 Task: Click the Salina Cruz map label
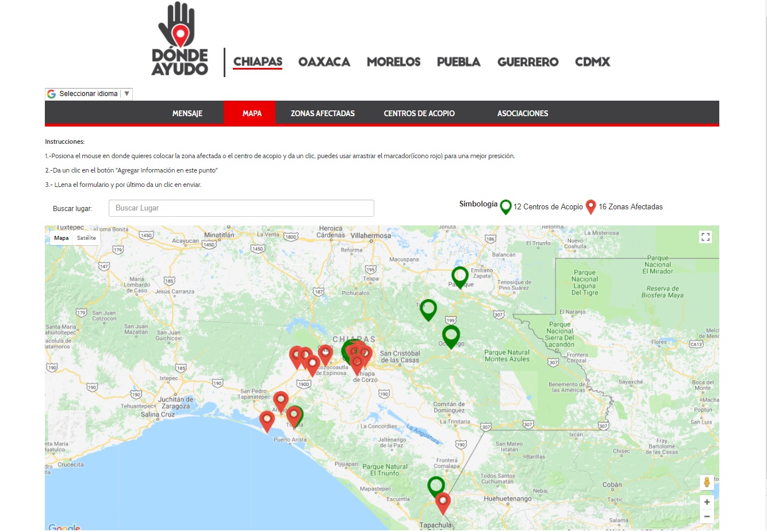tap(158, 415)
